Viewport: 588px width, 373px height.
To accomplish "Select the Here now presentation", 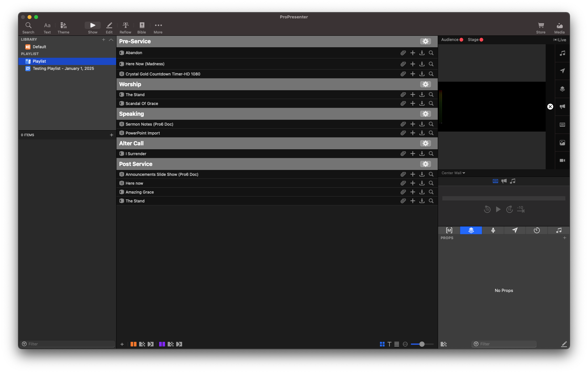I will (277, 183).
